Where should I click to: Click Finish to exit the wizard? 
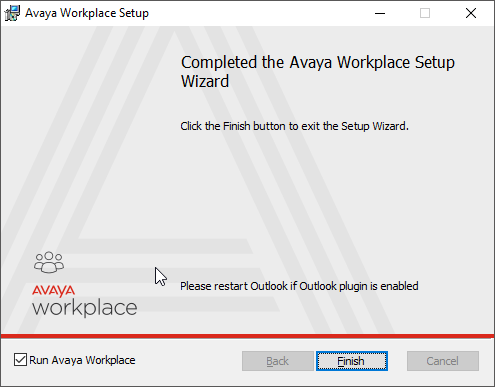352,361
